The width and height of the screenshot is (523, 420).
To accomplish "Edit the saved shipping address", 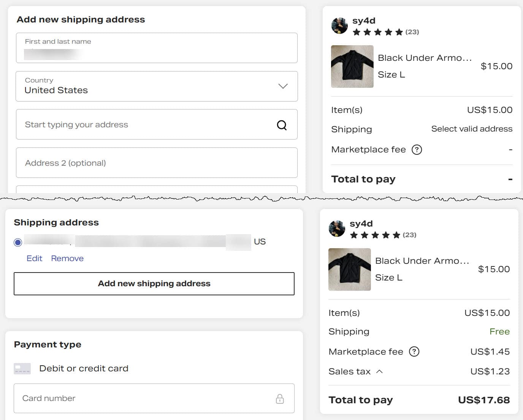I will pos(34,258).
